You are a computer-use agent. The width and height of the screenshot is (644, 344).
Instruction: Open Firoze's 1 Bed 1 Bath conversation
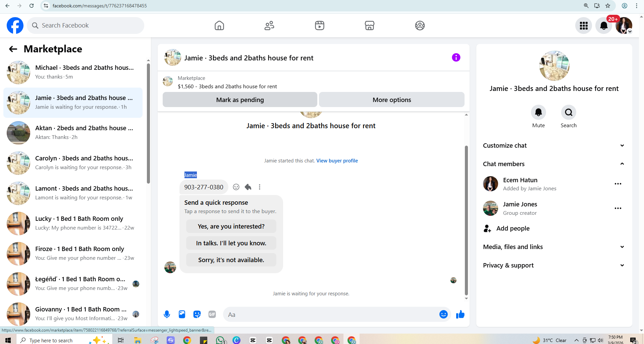[73, 254]
